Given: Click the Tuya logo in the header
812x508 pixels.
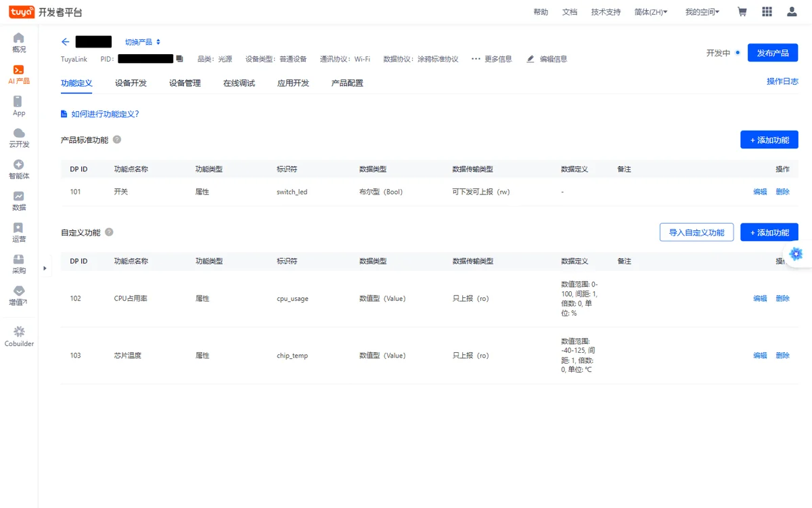Looking at the screenshot, I should point(22,12).
